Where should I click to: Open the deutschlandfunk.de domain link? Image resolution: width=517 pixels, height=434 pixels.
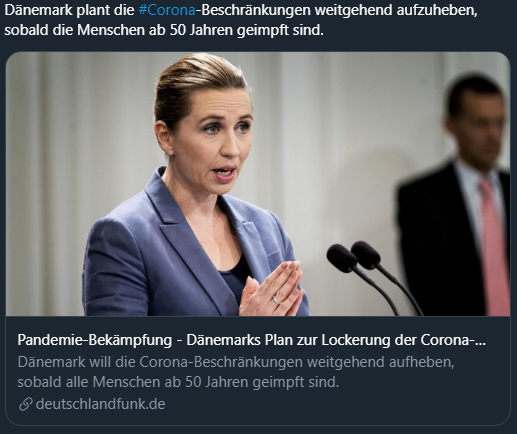click(x=100, y=404)
